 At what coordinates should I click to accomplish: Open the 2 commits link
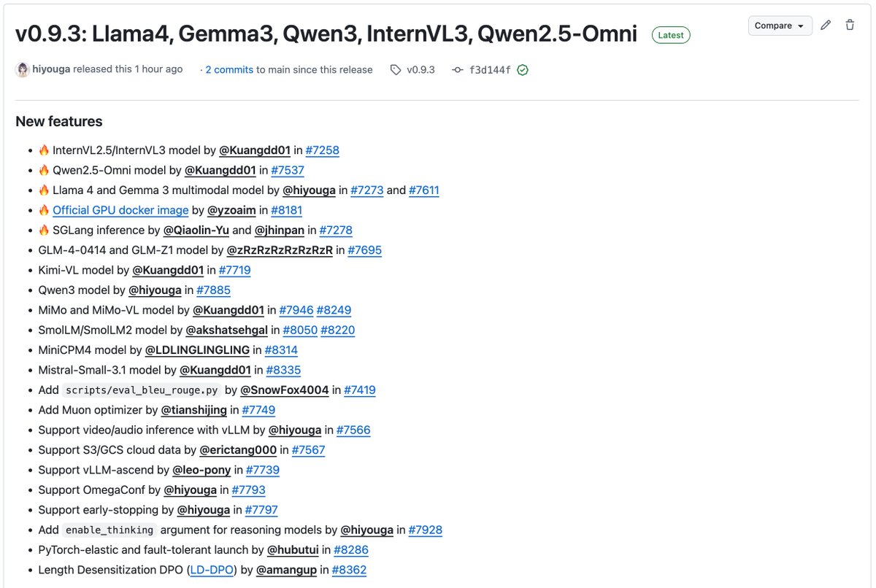(x=229, y=70)
